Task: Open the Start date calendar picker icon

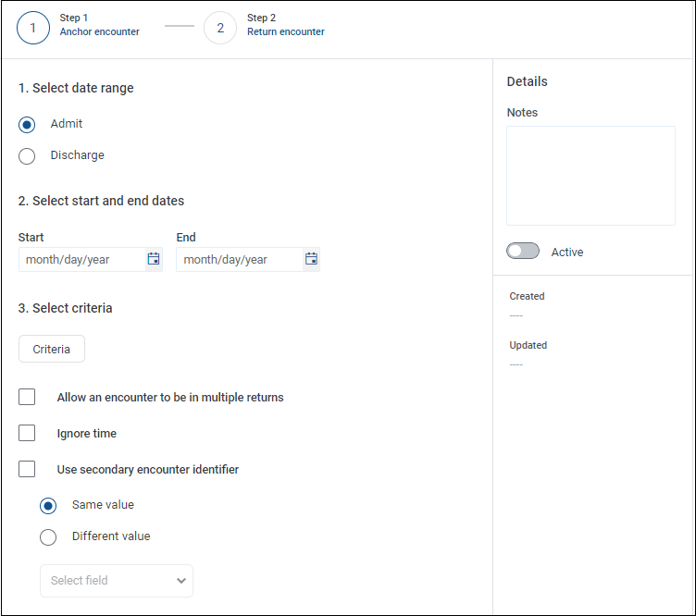Action: [154, 259]
